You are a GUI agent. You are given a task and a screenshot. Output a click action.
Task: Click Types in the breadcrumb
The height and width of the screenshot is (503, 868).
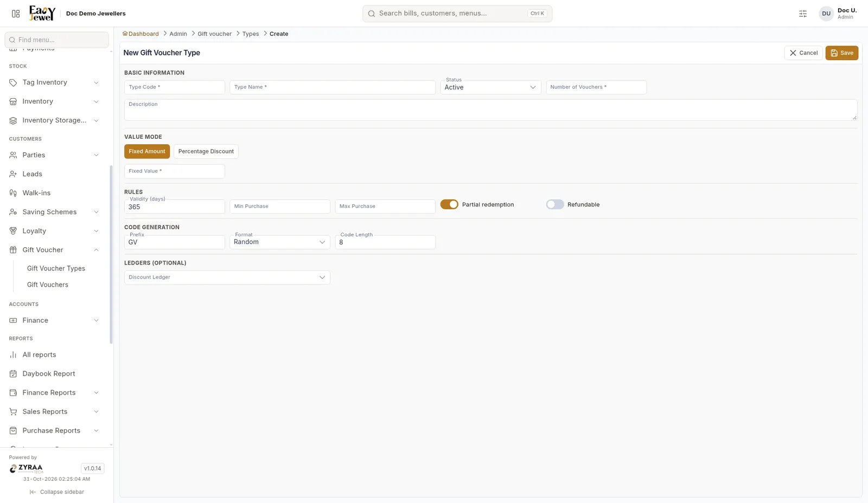[251, 34]
